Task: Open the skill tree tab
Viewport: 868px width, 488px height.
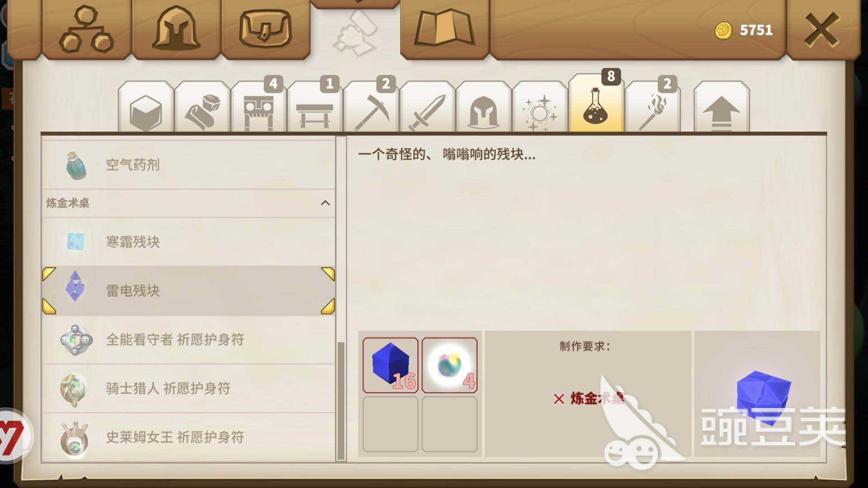Action: tap(86, 29)
